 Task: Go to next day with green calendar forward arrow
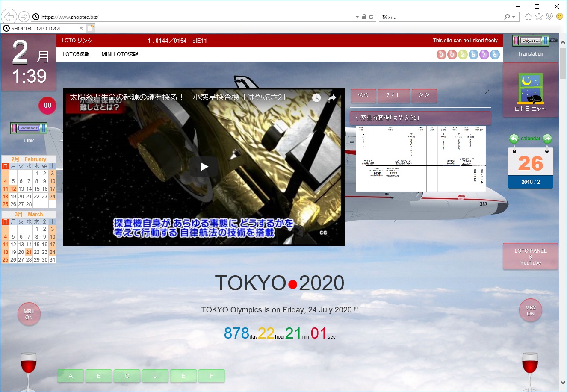(547, 139)
